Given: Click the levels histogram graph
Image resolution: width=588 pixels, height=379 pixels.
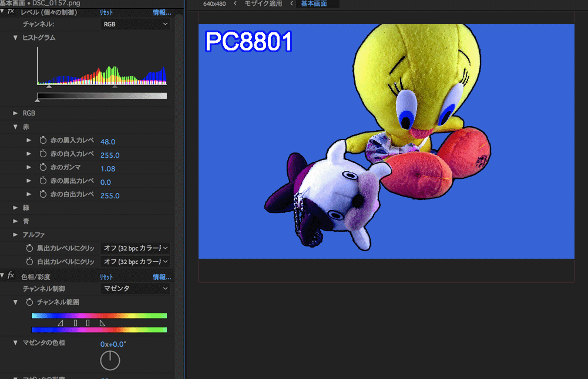Looking at the screenshot, I should coord(102,66).
